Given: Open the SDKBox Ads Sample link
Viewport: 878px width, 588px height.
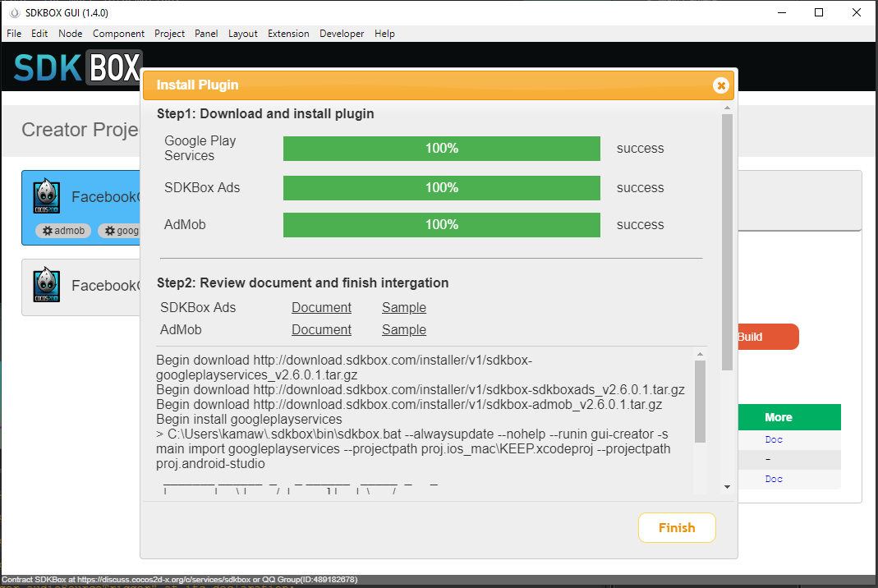Looking at the screenshot, I should click(x=404, y=307).
